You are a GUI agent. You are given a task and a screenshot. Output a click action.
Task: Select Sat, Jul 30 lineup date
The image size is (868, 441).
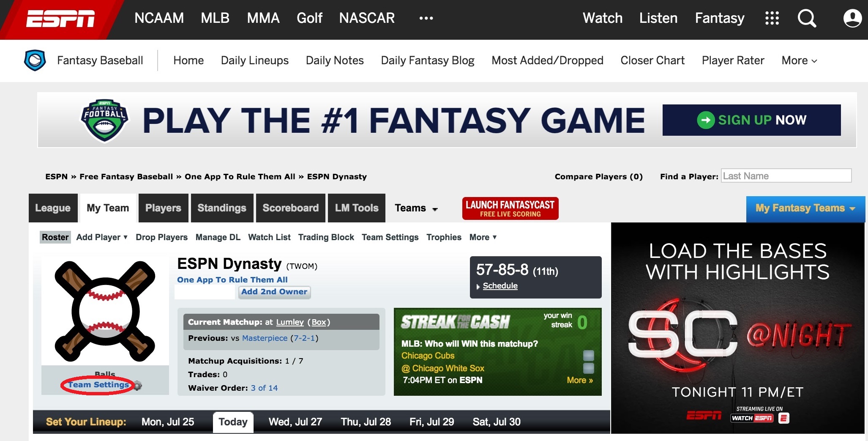click(x=497, y=422)
